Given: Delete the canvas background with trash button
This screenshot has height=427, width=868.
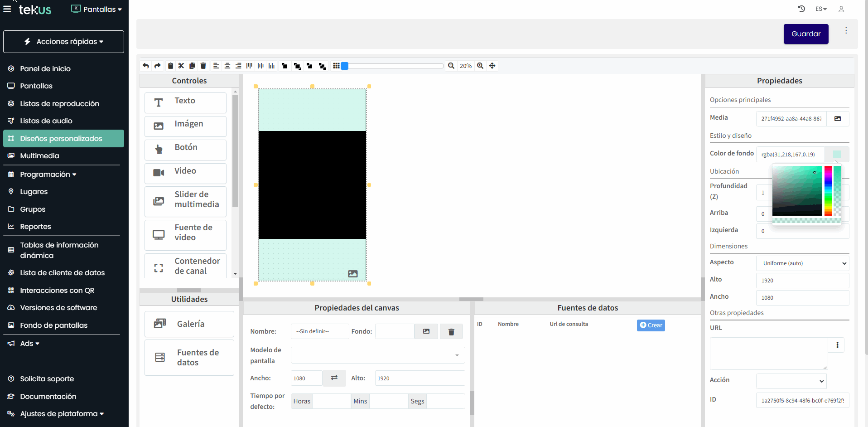Looking at the screenshot, I should tap(451, 332).
